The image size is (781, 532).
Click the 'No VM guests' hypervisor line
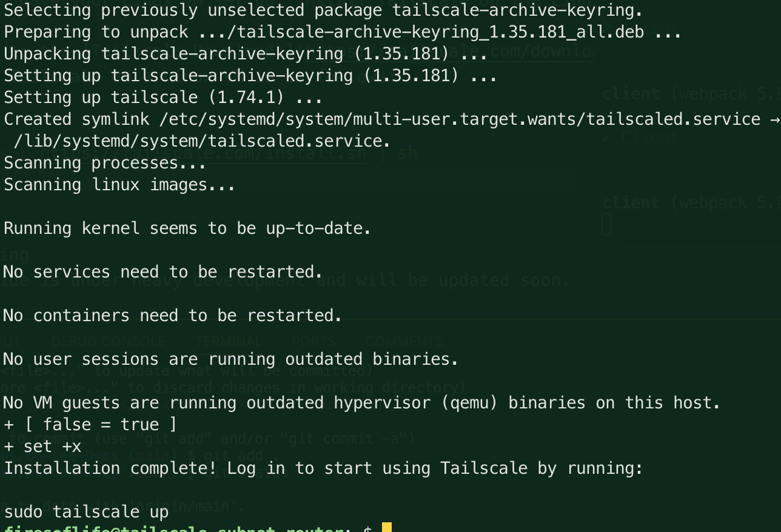361,403
